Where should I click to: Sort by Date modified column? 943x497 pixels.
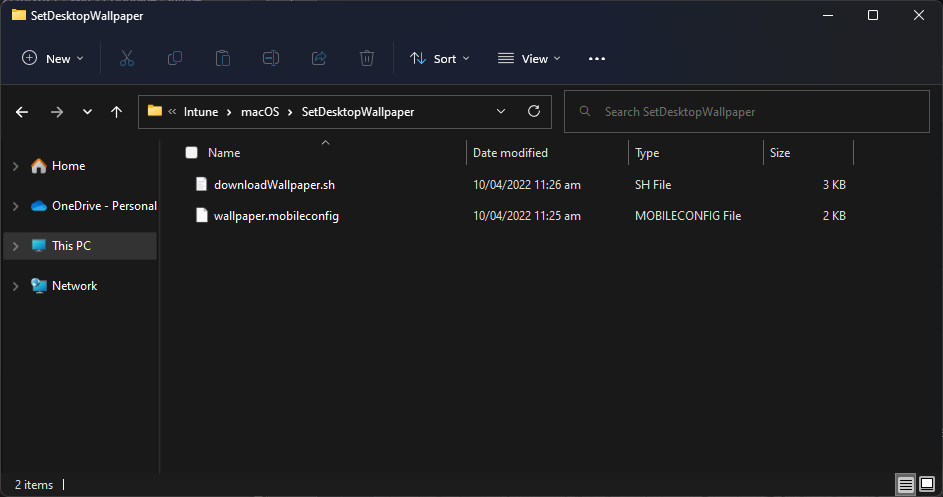point(510,153)
